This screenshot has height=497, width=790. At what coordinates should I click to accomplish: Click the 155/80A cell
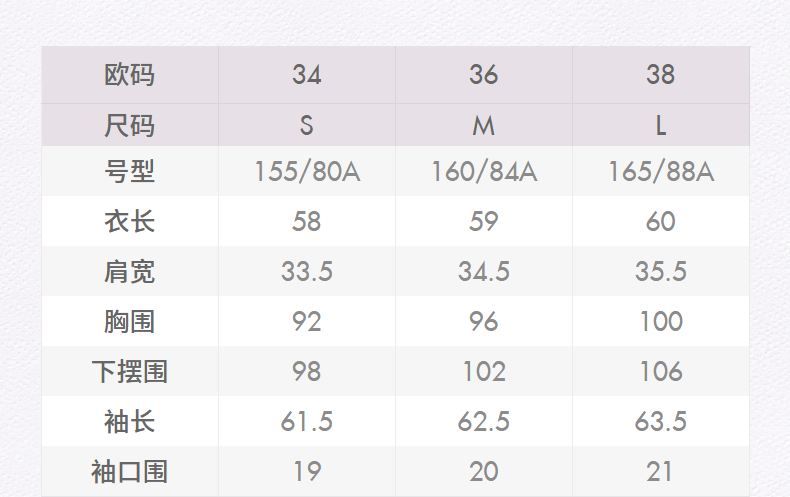[307, 172]
